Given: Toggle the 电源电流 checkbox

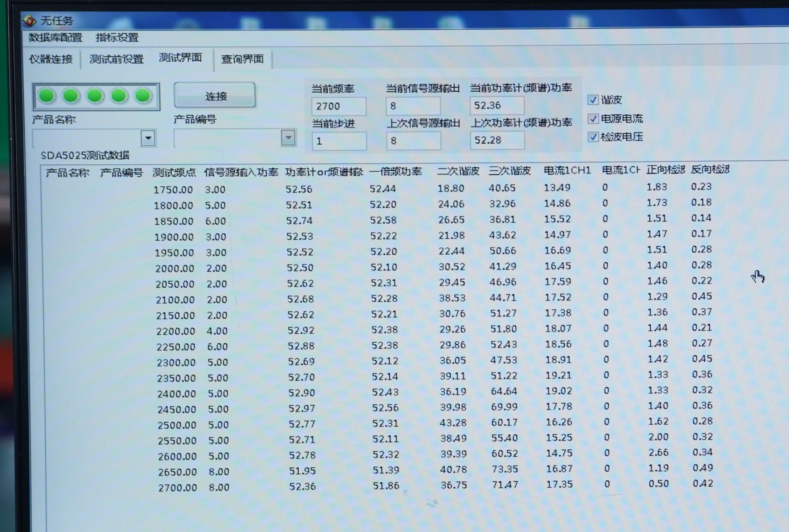Looking at the screenshot, I should [x=593, y=119].
